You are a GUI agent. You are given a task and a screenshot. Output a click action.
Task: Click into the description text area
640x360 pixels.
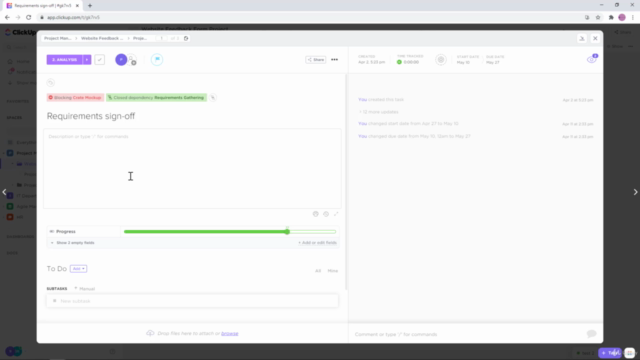(x=192, y=169)
